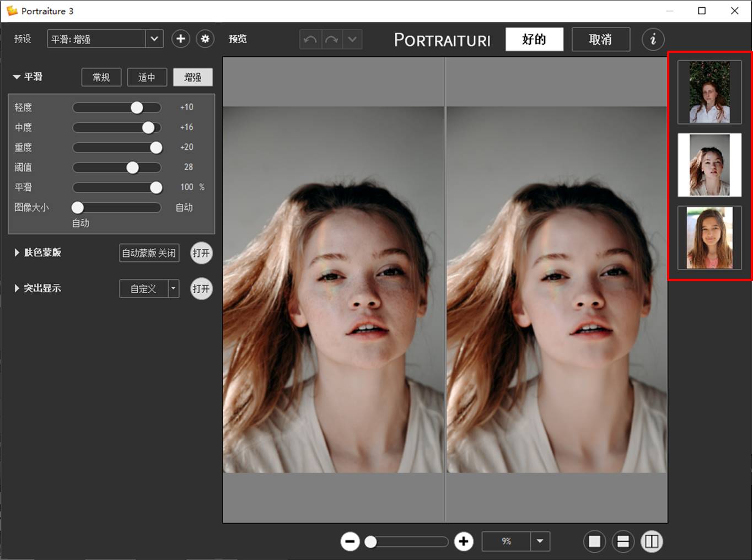Screen dimensions: 753x560
Task: Zoom in with the plus icon
Action: pos(464,542)
